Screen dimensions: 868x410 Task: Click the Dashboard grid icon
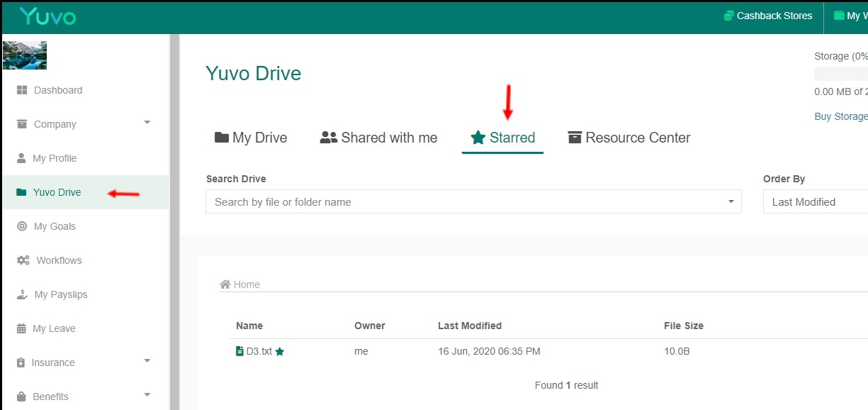click(22, 90)
